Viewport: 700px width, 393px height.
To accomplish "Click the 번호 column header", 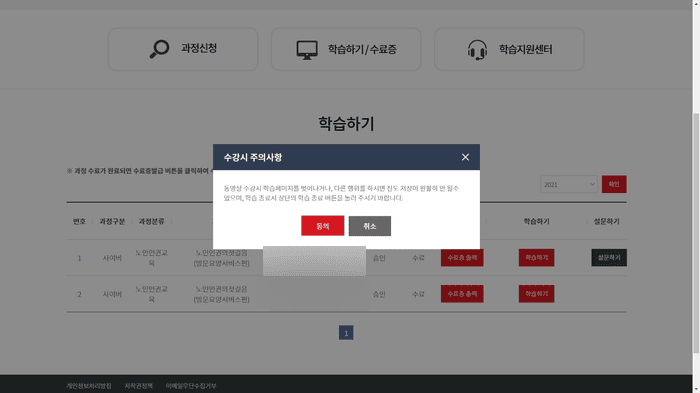I will [x=79, y=222].
